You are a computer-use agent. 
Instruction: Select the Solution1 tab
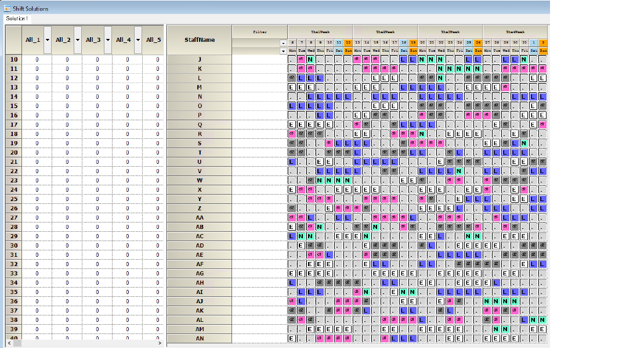16,19
